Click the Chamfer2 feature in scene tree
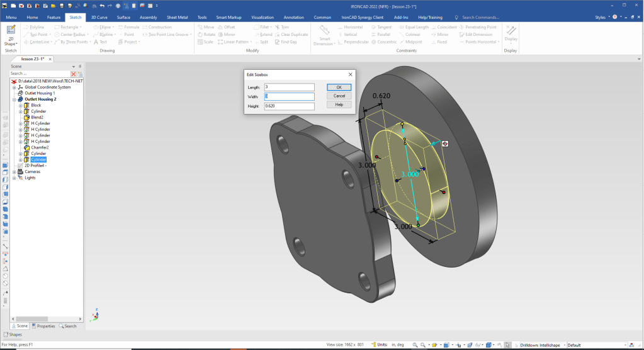The width and height of the screenshot is (644, 350). pyautogui.click(x=40, y=147)
